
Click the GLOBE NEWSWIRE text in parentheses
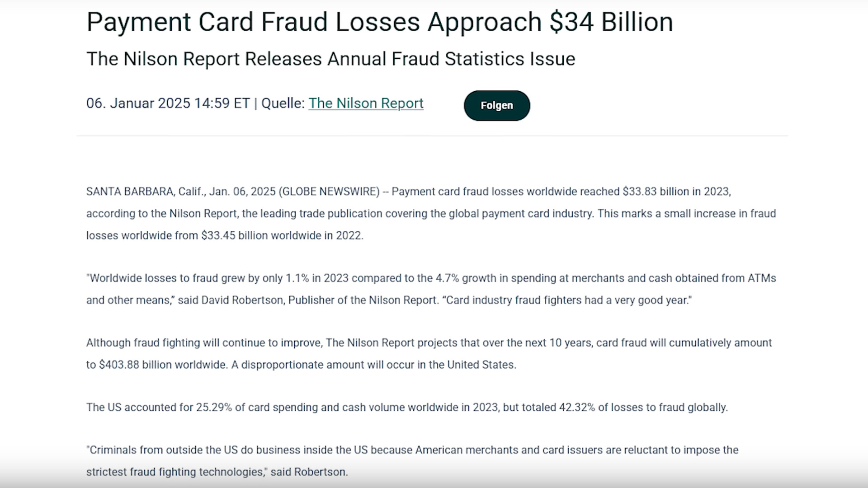[x=329, y=192]
